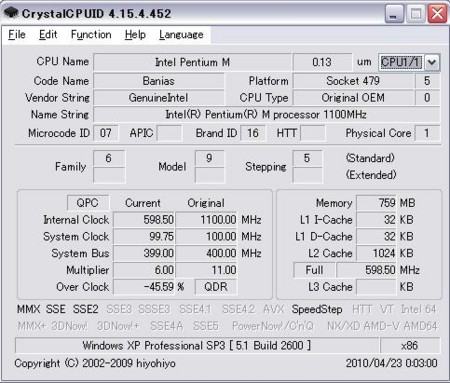This screenshot has width=450, height=383.
Task: Click the disabled maximize window button
Action: click(415, 14)
